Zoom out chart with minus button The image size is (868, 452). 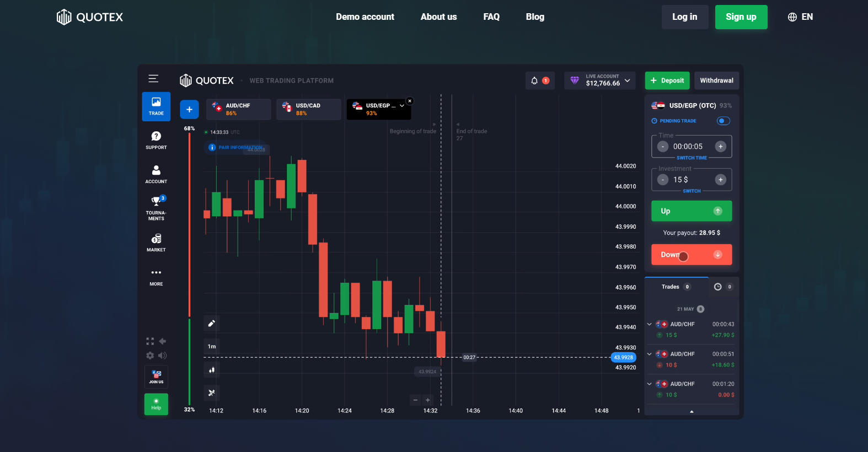pyautogui.click(x=415, y=400)
